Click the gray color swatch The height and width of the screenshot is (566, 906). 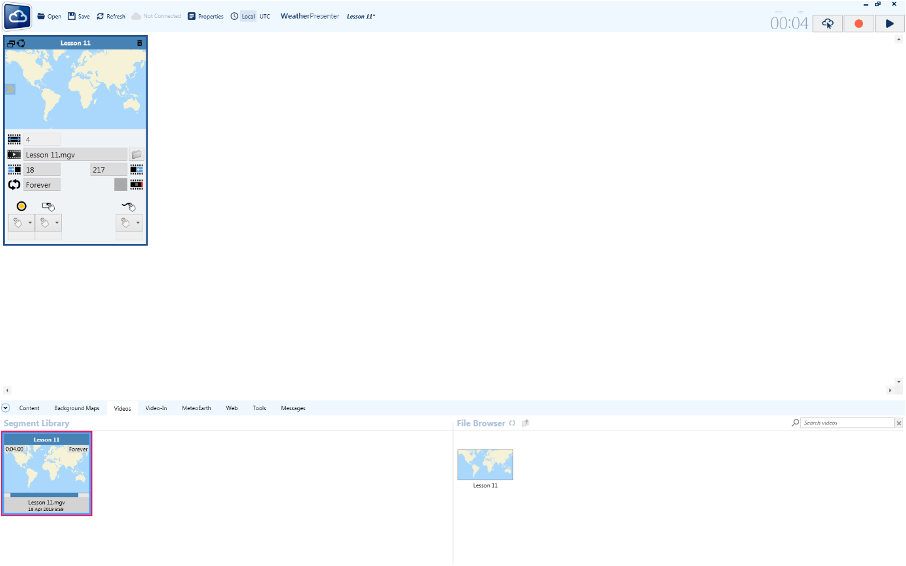point(120,185)
